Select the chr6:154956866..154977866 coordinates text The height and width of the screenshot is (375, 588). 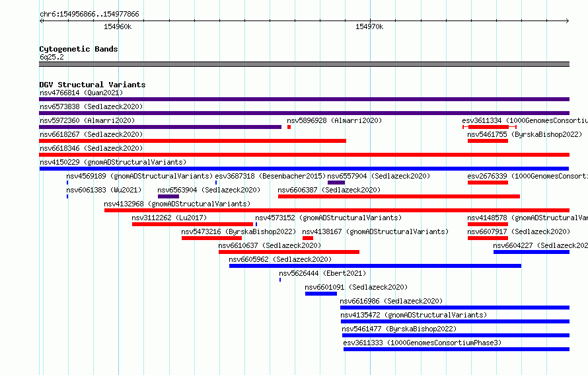(x=89, y=14)
